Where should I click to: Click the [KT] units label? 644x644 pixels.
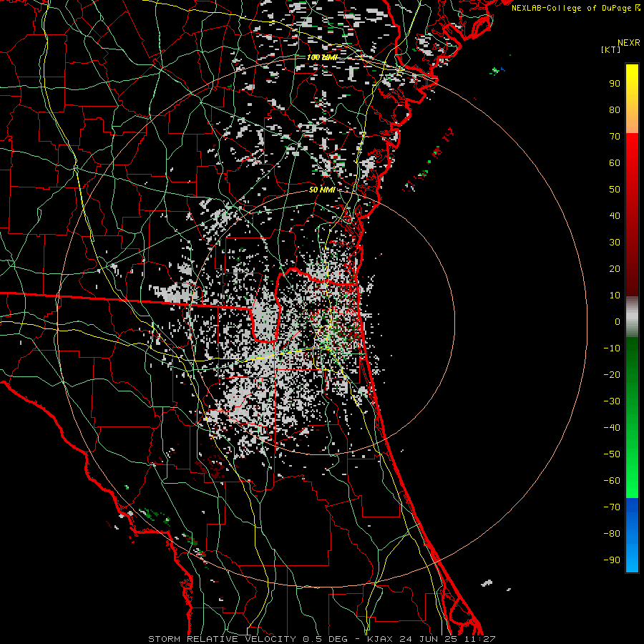(611, 49)
